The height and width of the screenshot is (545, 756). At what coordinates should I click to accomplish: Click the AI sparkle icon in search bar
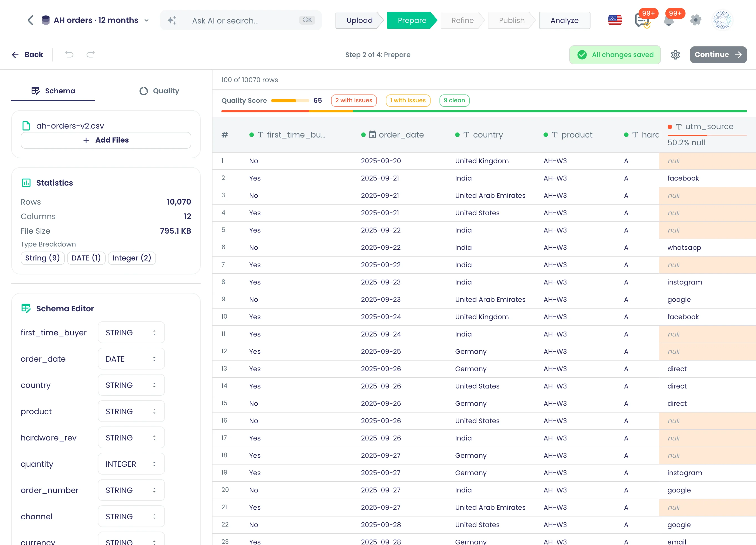coord(172,20)
